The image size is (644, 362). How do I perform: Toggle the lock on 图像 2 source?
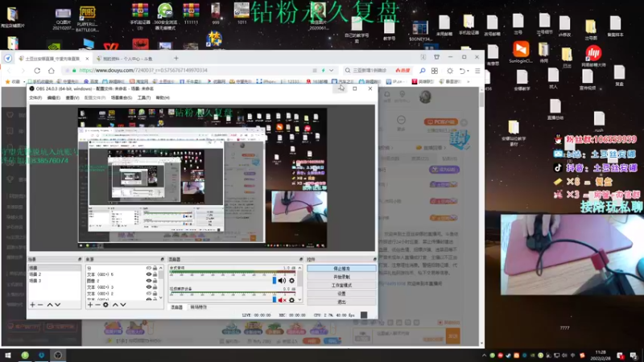pyautogui.click(x=155, y=281)
